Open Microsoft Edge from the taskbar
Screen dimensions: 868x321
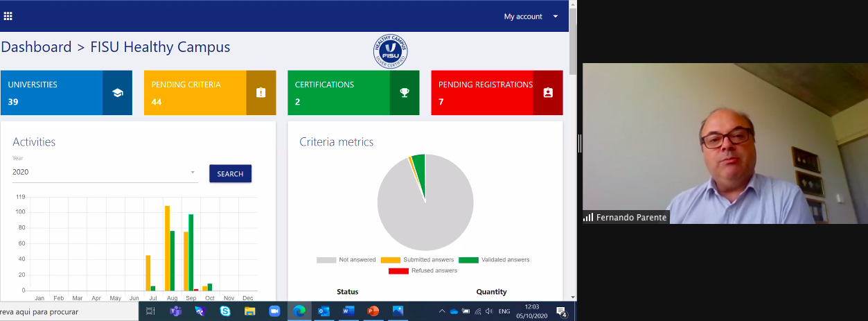[299, 311]
